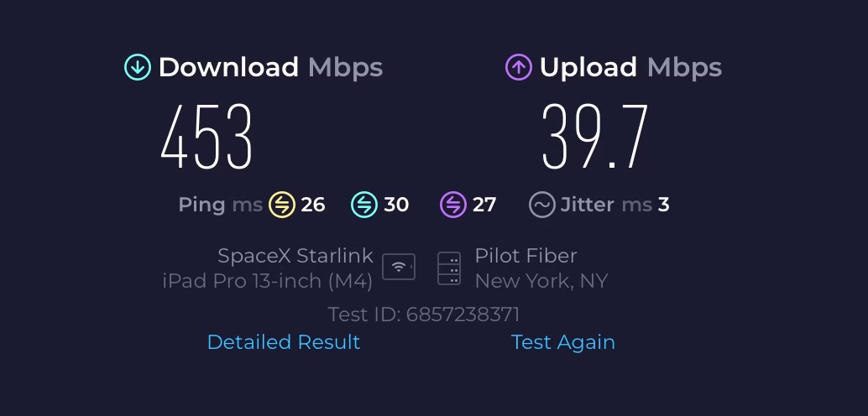Click the New York, NY server location
This screenshot has height=416, width=868.
click(x=541, y=281)
